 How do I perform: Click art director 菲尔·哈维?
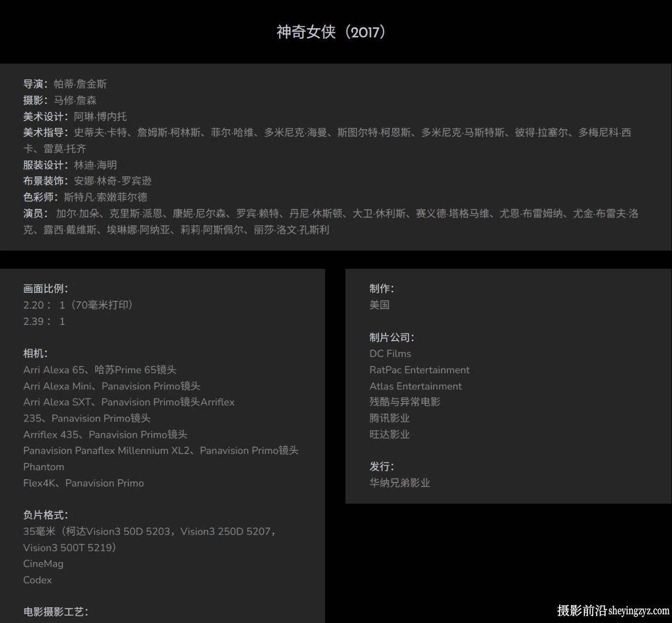233,132
